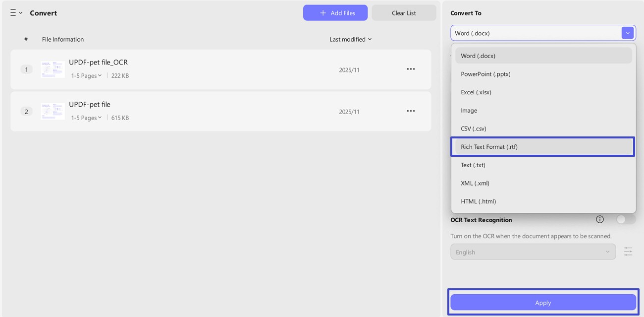The width and height of the screenshot is (644, 317).
Task: Collapse the Convert To format dropdown
Action: [628, 33]
